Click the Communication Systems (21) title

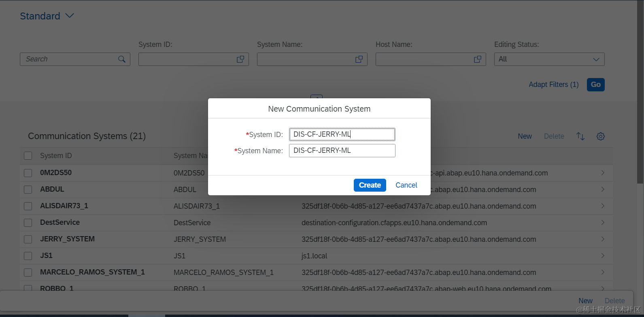coord(87,136)
